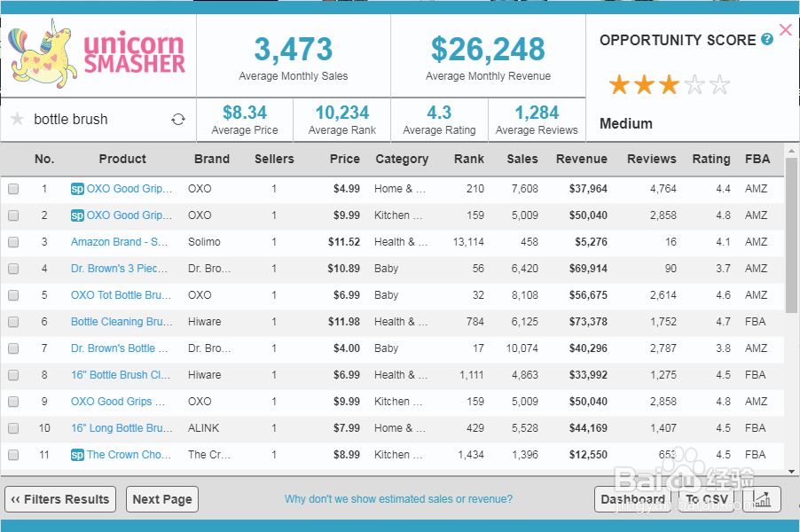Viewport: 800px width, 532px height.
Task: Export results To CSV
Action: click(x=707, y=499)
